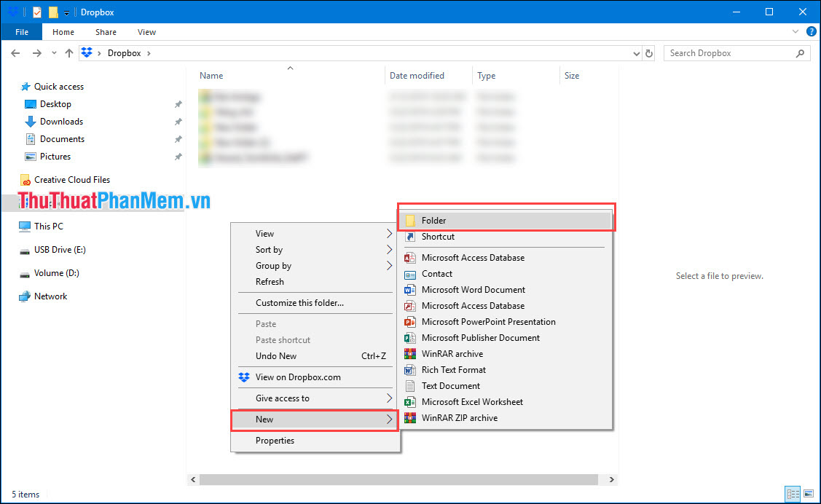Screen dimensions: 821x504
Task: Sort by the Type column header
Action: click(x=487, y=75)
